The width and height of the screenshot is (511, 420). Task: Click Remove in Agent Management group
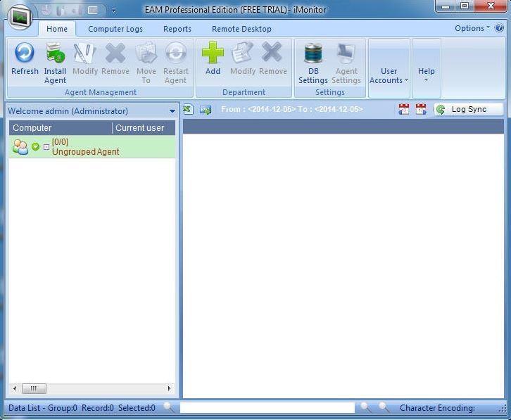coord(115,58)
